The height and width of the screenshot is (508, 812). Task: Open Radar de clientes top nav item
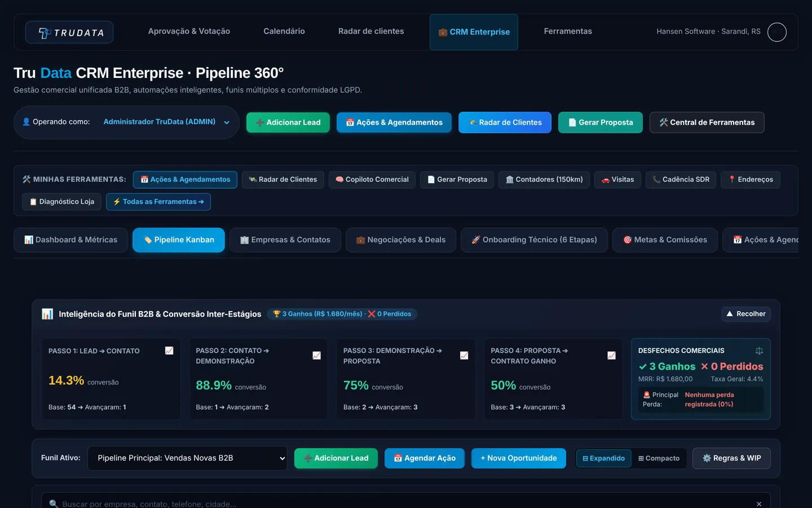[x=371, y=32]
